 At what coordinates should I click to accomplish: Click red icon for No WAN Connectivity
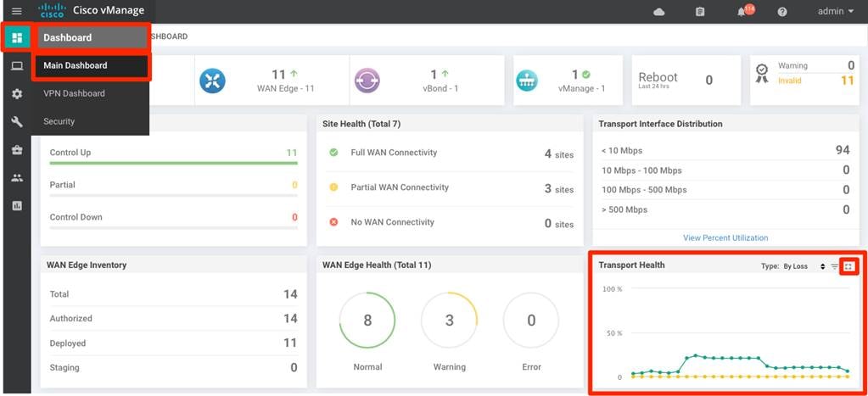pos(333,222)
